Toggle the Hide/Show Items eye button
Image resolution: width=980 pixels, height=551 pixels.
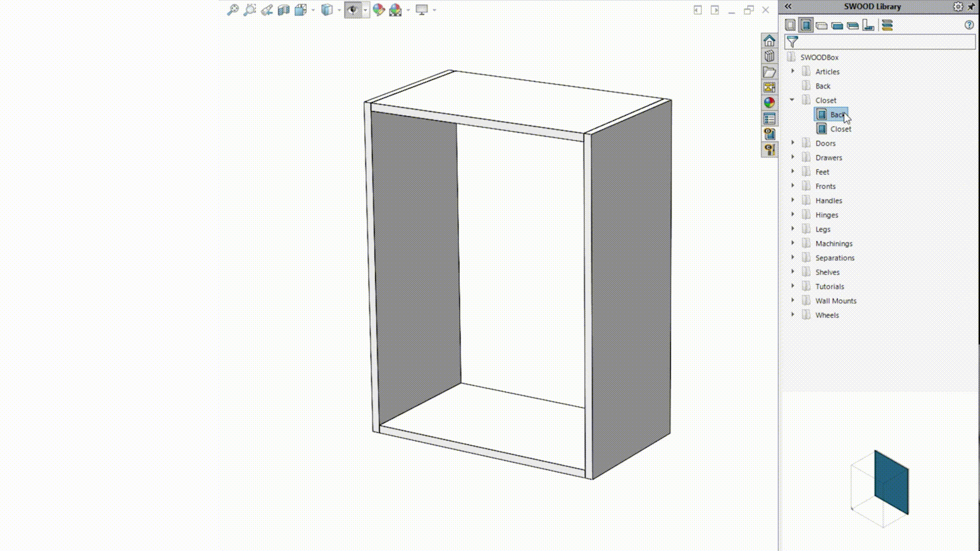pyautogui.click(x=353, y=10)
